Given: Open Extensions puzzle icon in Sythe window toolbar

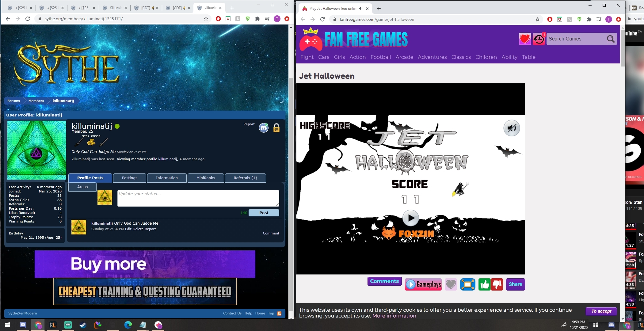Looking at the screenshot, I should 257,19.
